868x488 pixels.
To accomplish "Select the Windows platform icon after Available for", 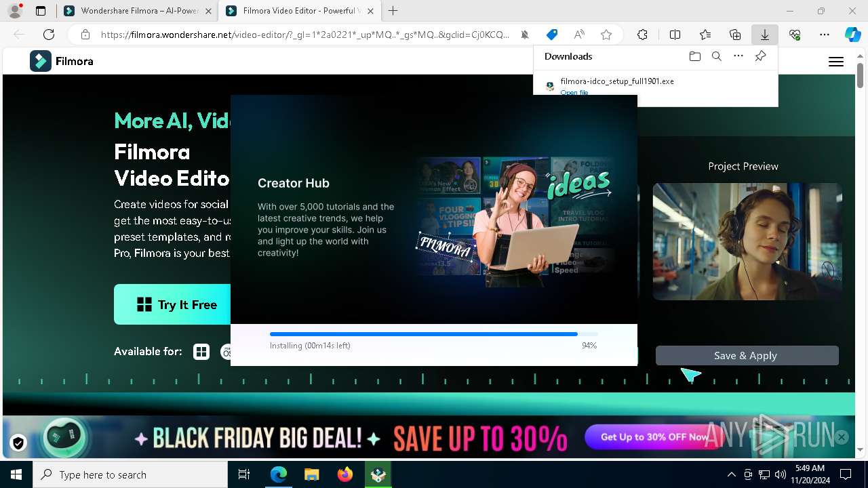I will click(201, 352).
